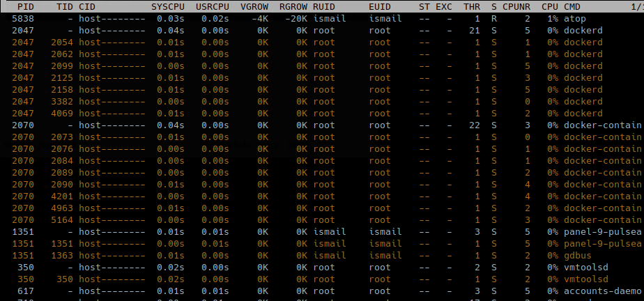
Task: Select thread TID 2099
Action: pyautogui.click(x=61, y=66)
